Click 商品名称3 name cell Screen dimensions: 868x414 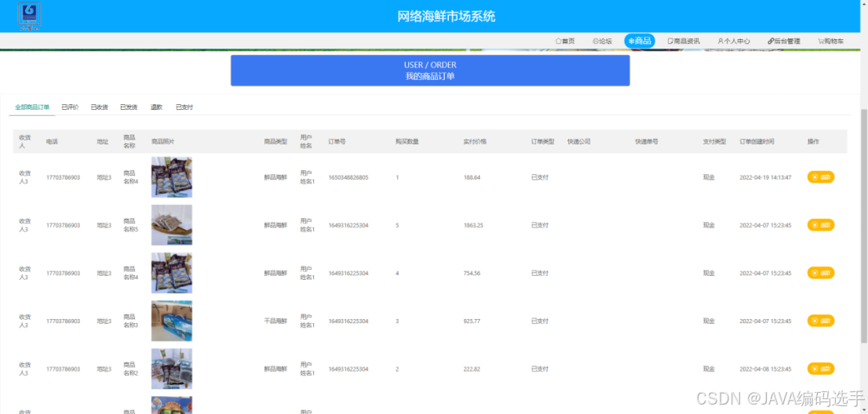(130, 321)
